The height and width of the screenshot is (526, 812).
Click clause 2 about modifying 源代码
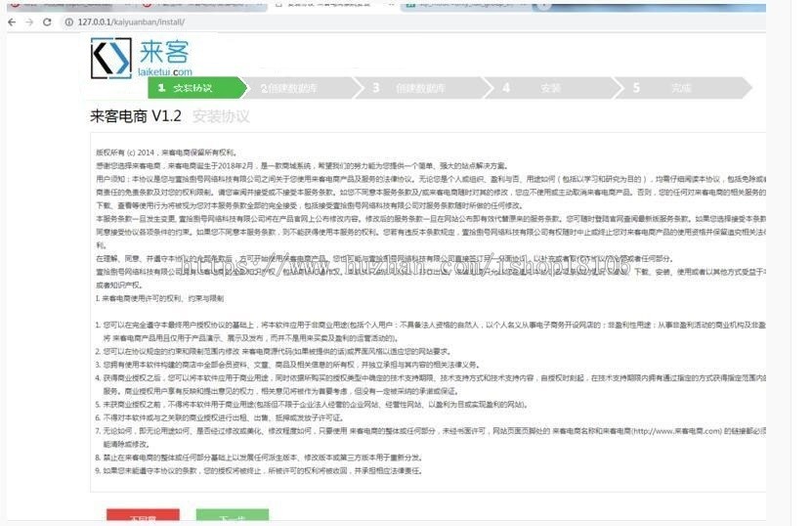click(x=274, y=351)
